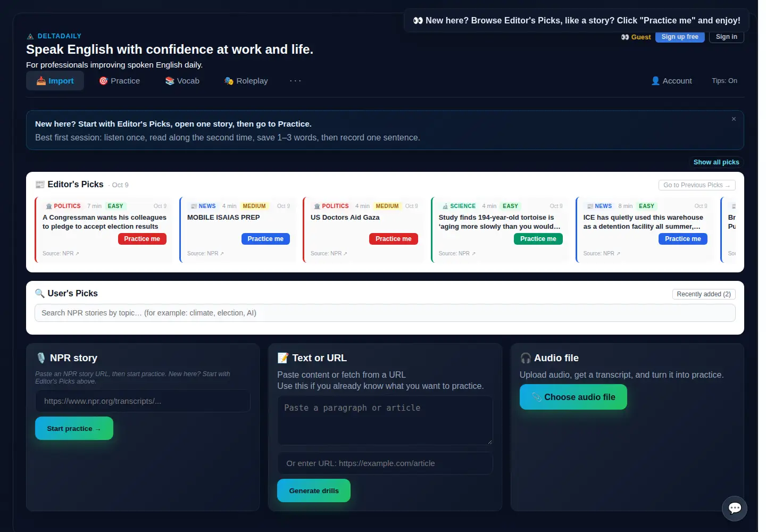
Task: Open the Account section
Action: coord(672,81)
